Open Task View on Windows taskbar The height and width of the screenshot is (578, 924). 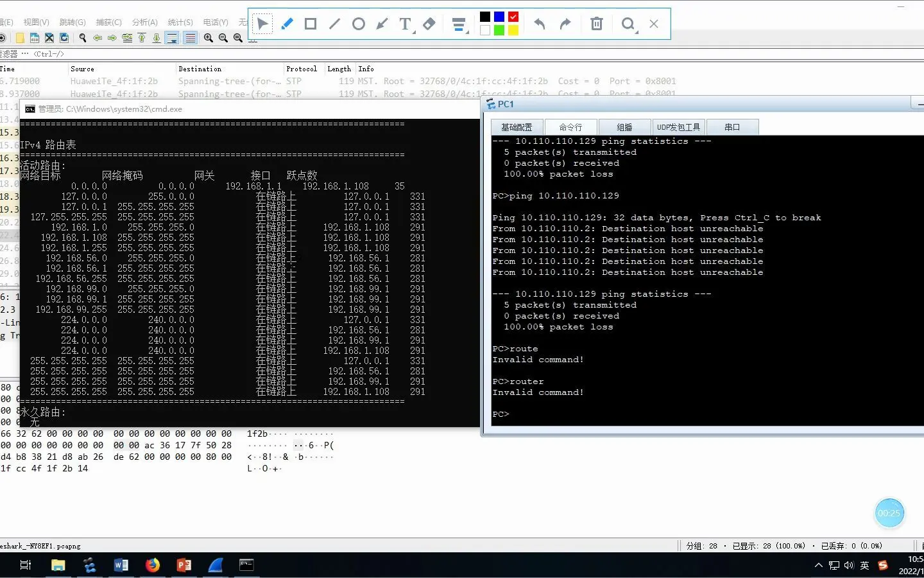pos(26,565)
